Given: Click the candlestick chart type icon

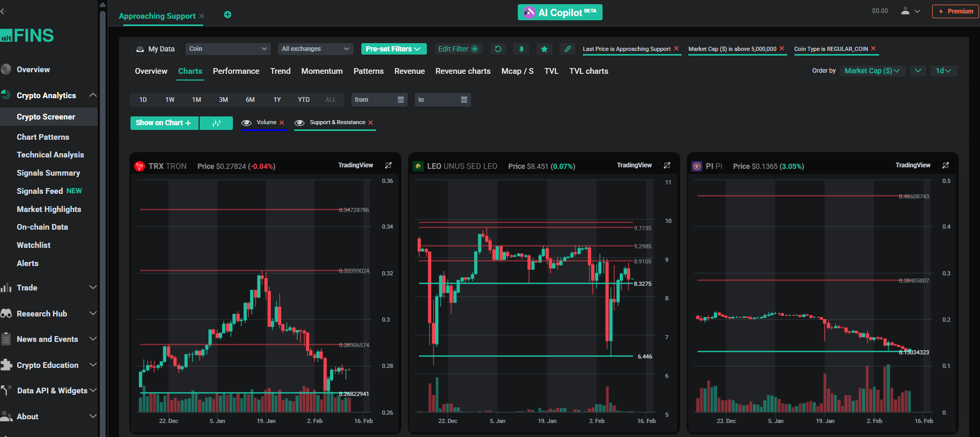Looking at the screenshot, I should tap(216, 123).
